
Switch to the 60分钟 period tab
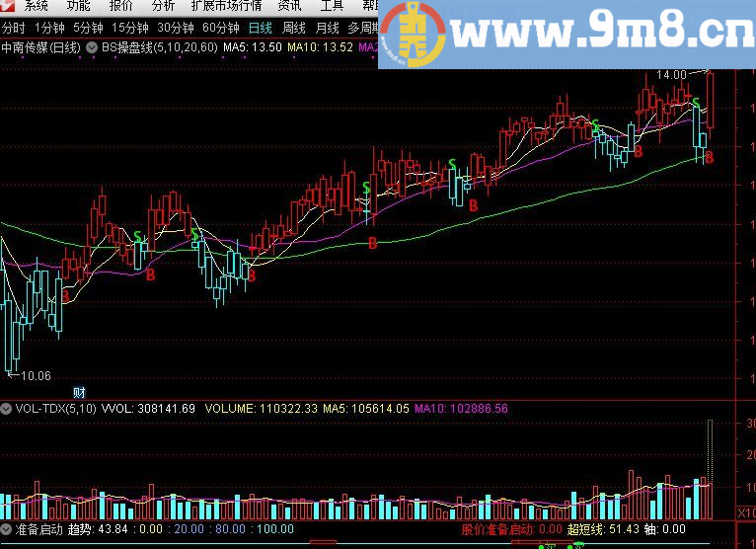[221, 28]
